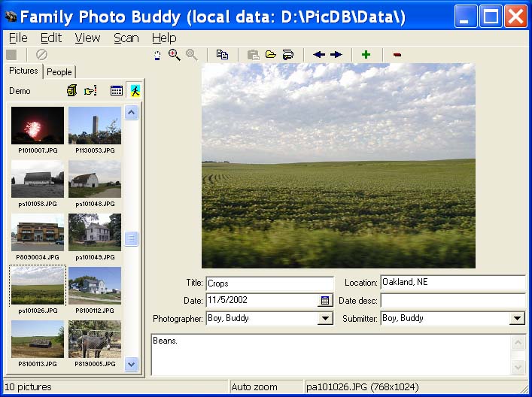Go to previous picture with left arrow
The height and width of the screenshot is (397, 532).
tap(319, 55)
